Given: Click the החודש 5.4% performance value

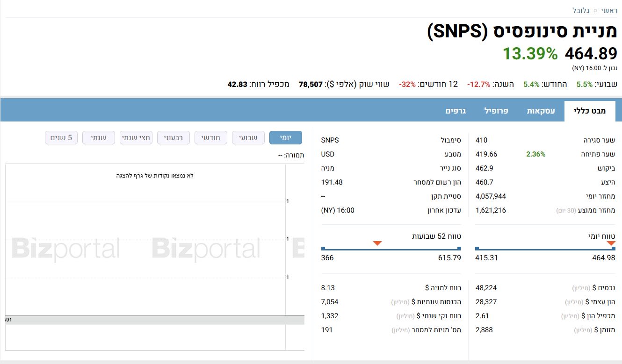Looking at the screenshot, I should [531, 85].
